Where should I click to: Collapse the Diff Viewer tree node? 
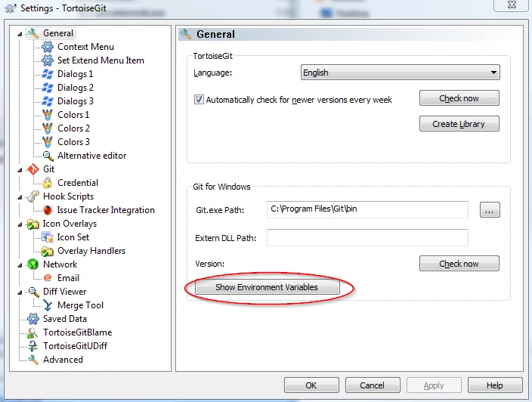point(20,292)
